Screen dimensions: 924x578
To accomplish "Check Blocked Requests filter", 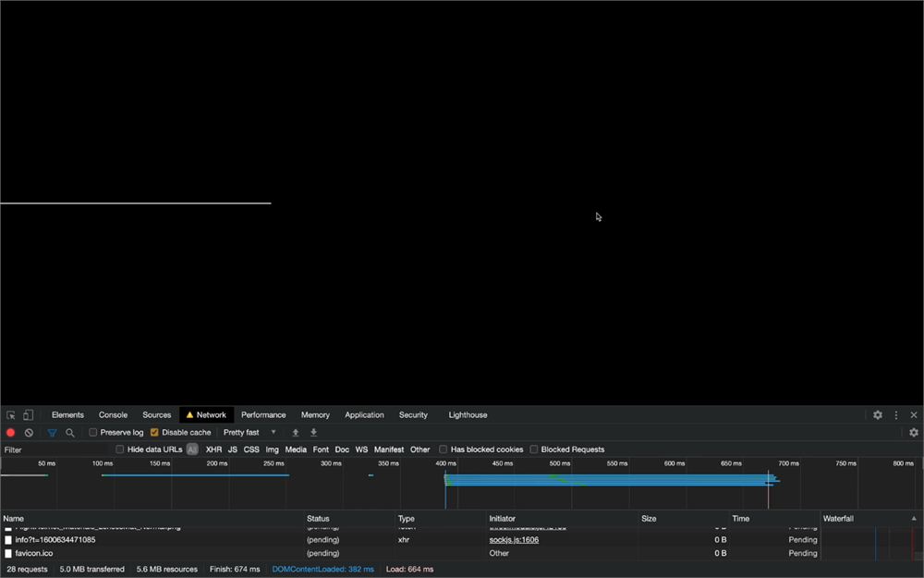I will (533, 449).
